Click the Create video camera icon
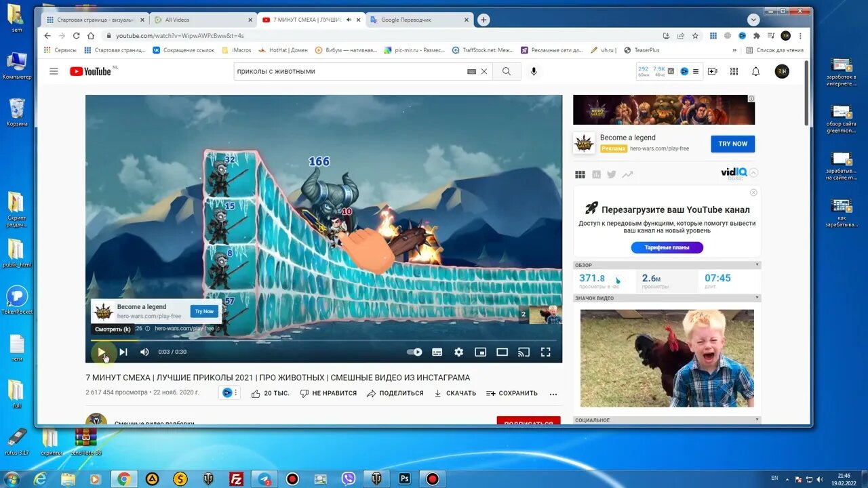The height and width of the screenshot is (488, 868). pyautogui.click(x=712, y=71)
